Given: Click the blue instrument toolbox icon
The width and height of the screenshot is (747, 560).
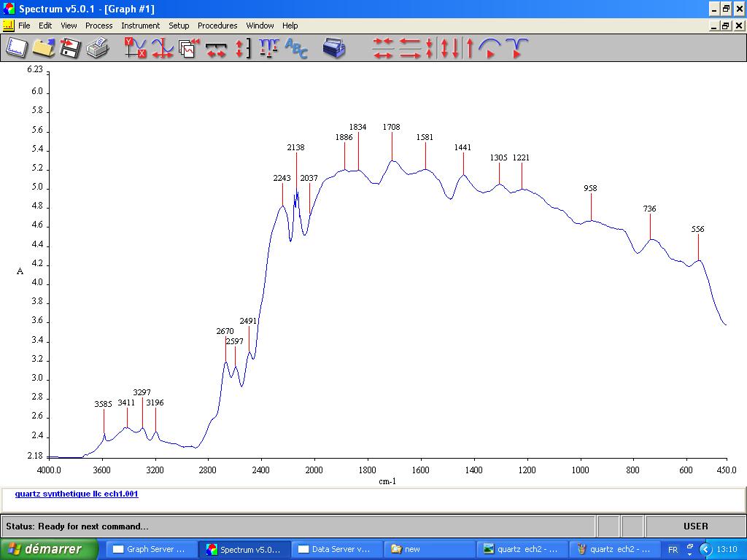Looking at the screenshot, I should (334, 48).
